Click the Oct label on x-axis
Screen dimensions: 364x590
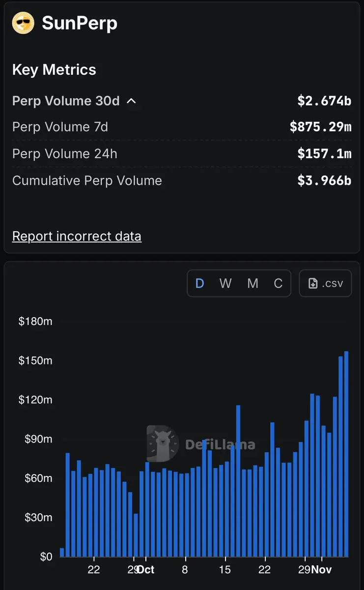(x=146, y=569)
